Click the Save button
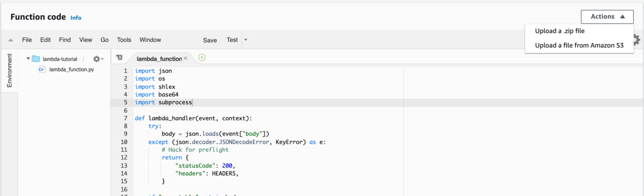Image resolution: width=644 pixels, height=196 pixels. (210, 40)
